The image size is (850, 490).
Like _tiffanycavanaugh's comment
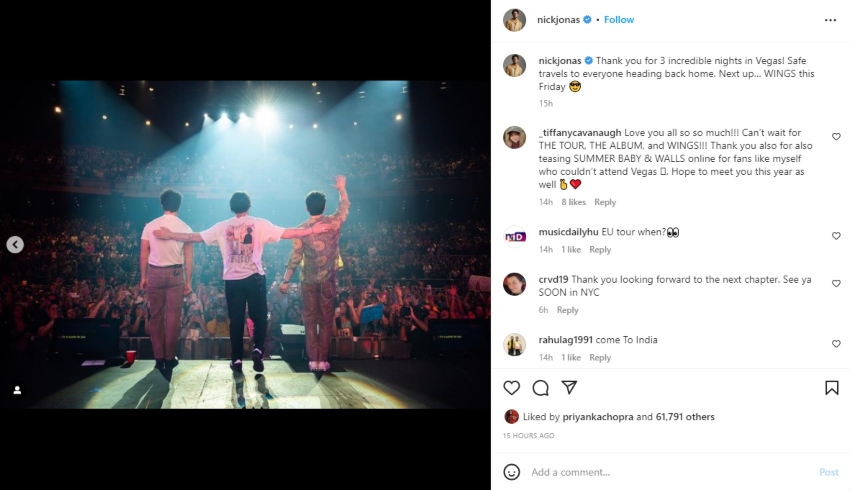(836, 136)
